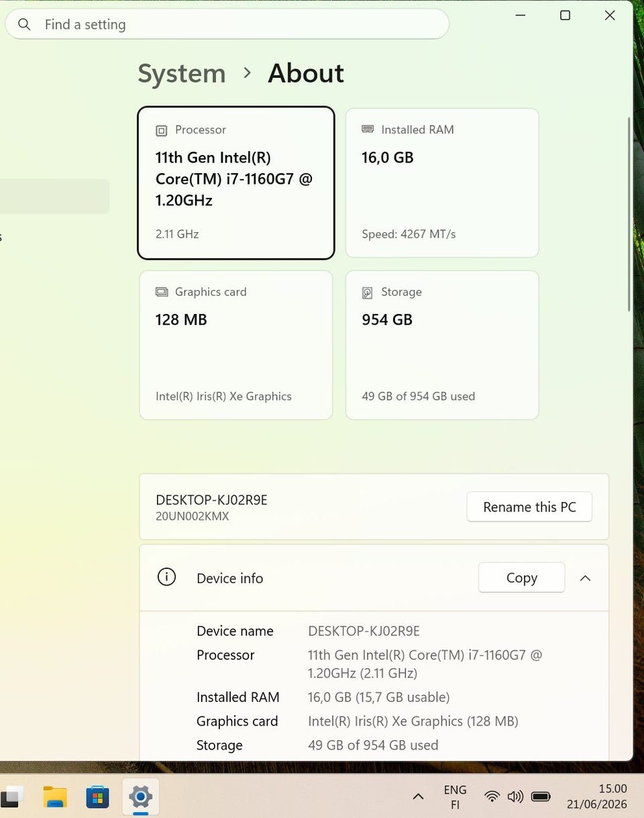Click the Task View taskbar icon
Image resolution: width=644 pixels, height=818 pixels.
(x=12, y=797)
